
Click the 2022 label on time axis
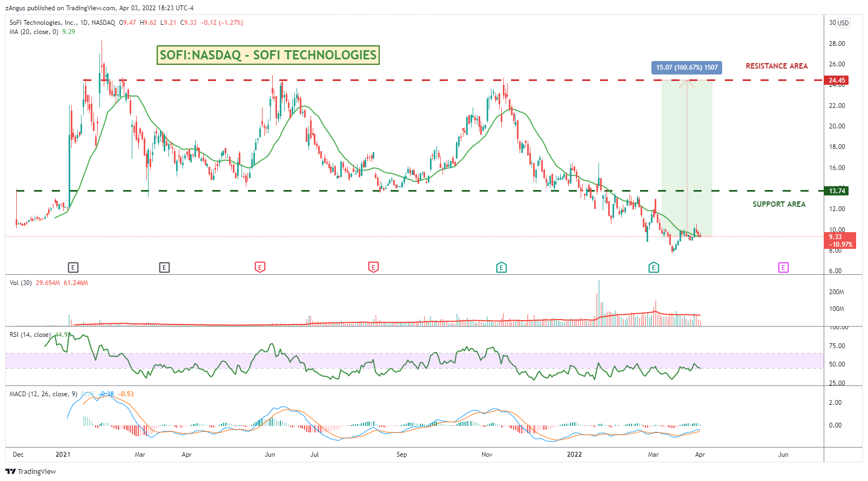click(574, 455)
